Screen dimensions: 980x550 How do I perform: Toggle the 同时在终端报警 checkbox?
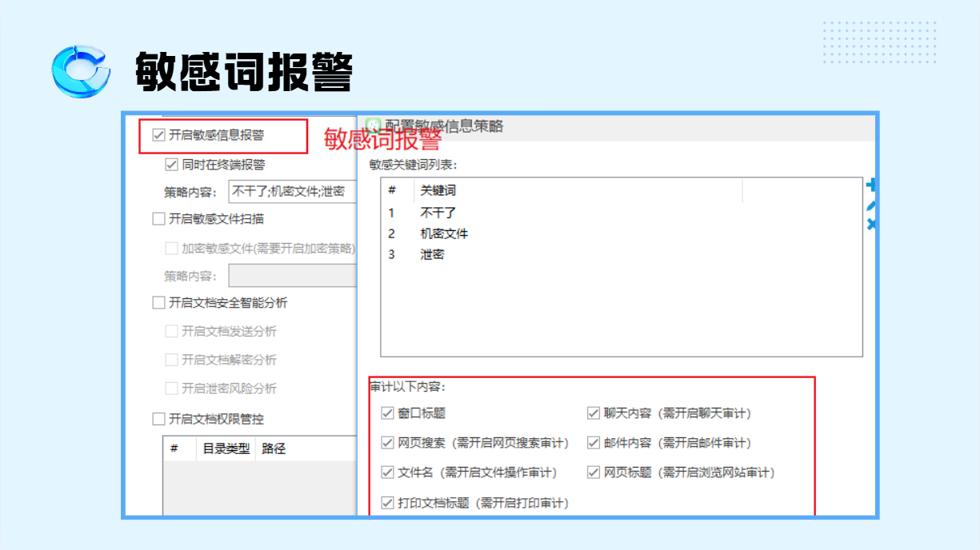[x=171, y=165]
